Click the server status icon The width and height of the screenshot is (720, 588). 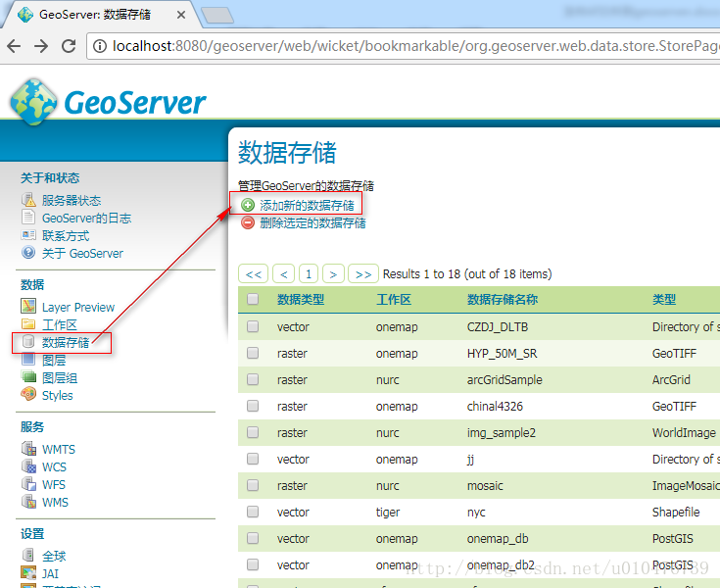(28, 200)
